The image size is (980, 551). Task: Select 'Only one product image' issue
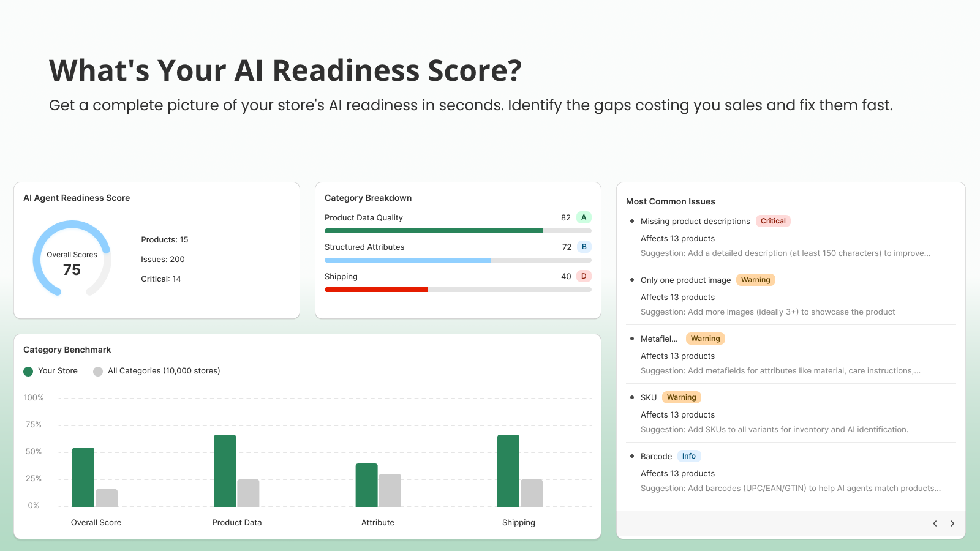coord(686,280)
